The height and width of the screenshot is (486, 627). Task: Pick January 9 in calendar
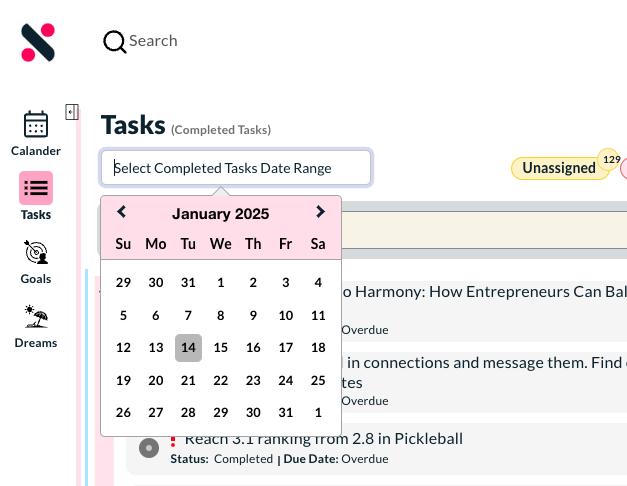[x=253, y=316]
